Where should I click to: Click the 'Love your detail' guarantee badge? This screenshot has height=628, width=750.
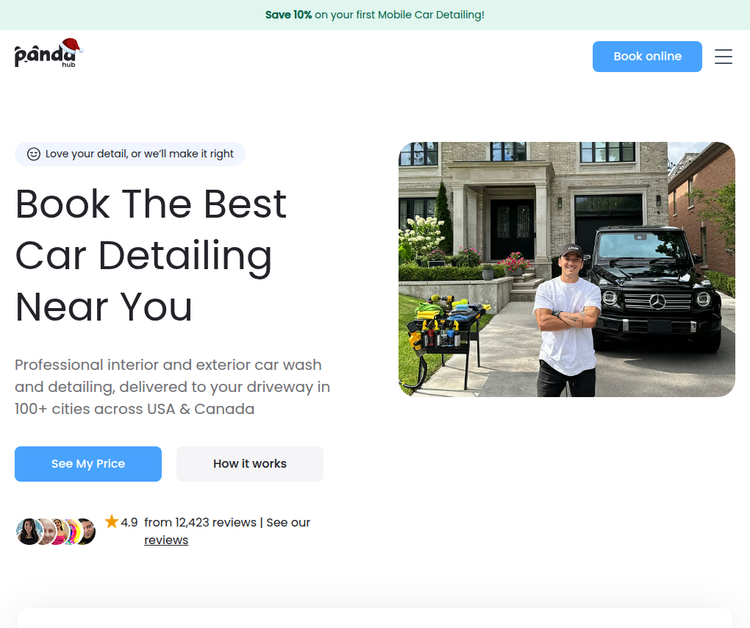pos(130,154)
